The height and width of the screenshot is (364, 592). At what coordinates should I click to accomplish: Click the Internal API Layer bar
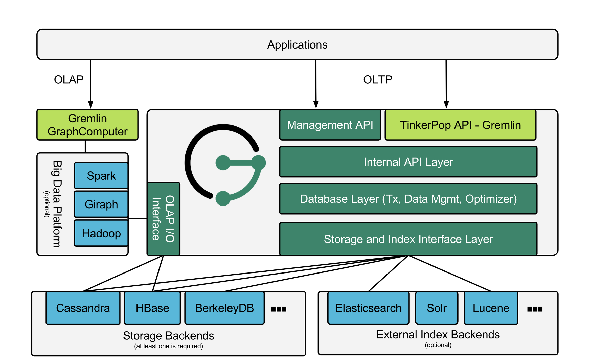tap(408, 162)
